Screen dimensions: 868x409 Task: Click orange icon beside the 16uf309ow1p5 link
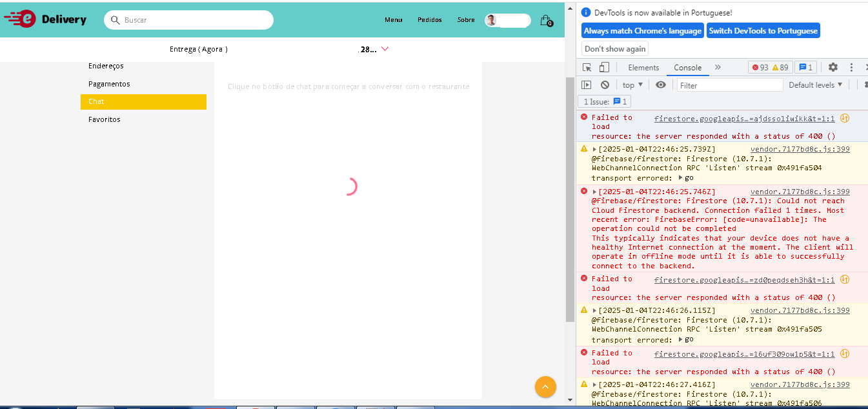click(844, 354)
